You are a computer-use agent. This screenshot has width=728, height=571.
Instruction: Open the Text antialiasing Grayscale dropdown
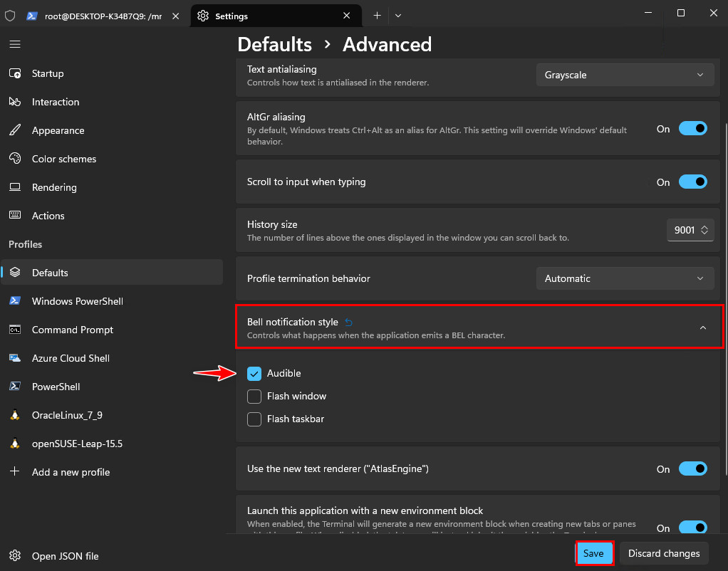tap(625, 75)
